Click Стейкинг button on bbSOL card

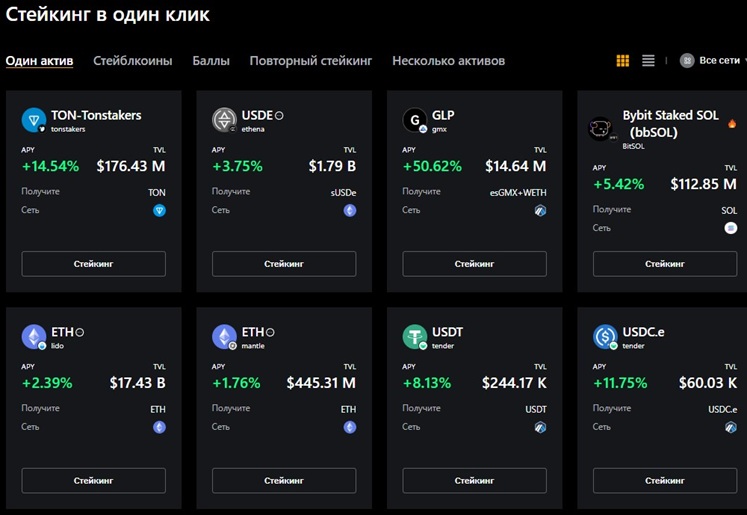click(665, 263)
